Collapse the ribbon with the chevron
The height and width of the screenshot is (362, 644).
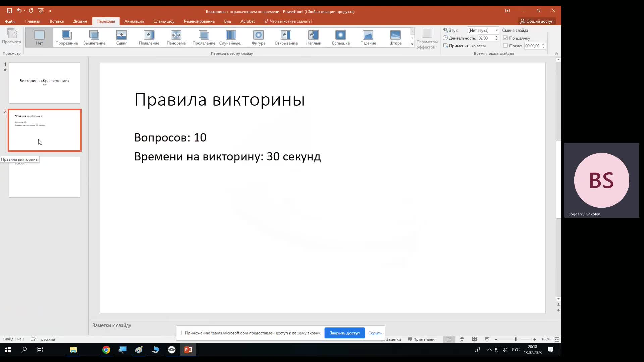(556, 54)
